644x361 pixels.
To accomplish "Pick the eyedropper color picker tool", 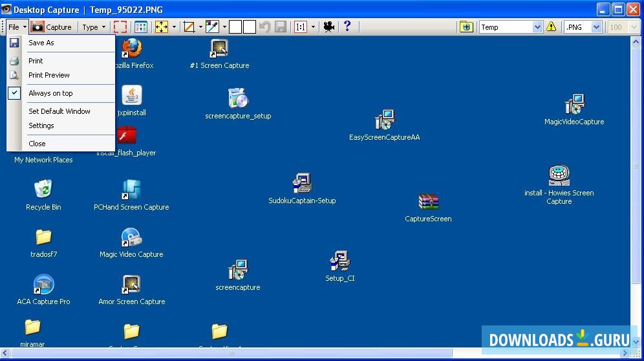I will tap(212, 27).
